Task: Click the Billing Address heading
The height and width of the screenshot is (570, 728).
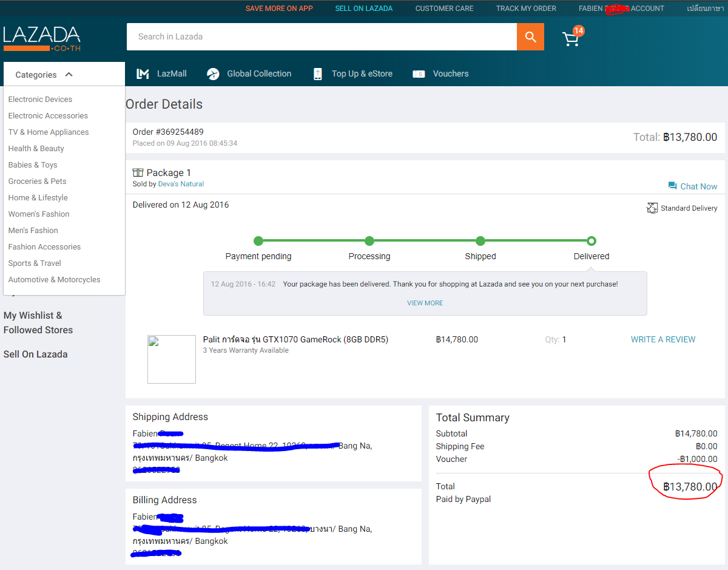Action: point(165,500)
